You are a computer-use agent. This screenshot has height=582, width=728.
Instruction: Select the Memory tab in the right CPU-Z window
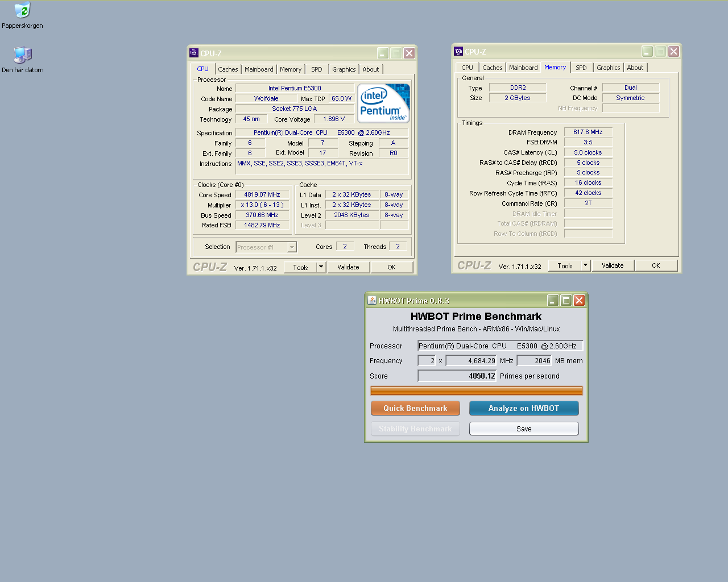555,67
